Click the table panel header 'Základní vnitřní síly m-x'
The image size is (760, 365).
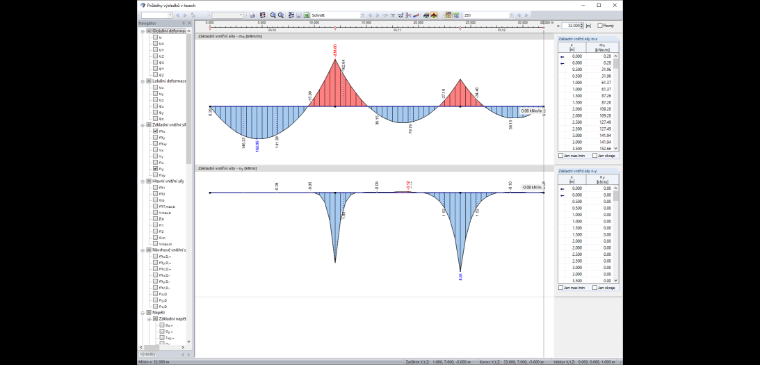pos(588,39)
